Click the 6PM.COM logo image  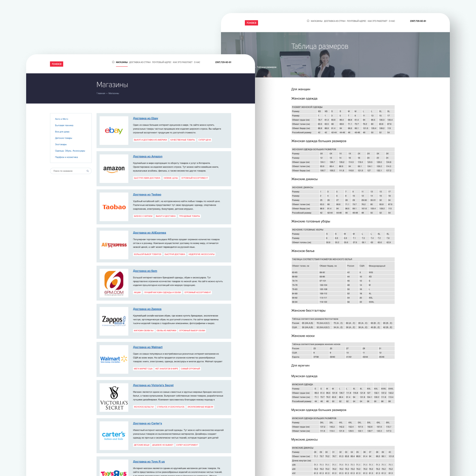tap(114, 283)
